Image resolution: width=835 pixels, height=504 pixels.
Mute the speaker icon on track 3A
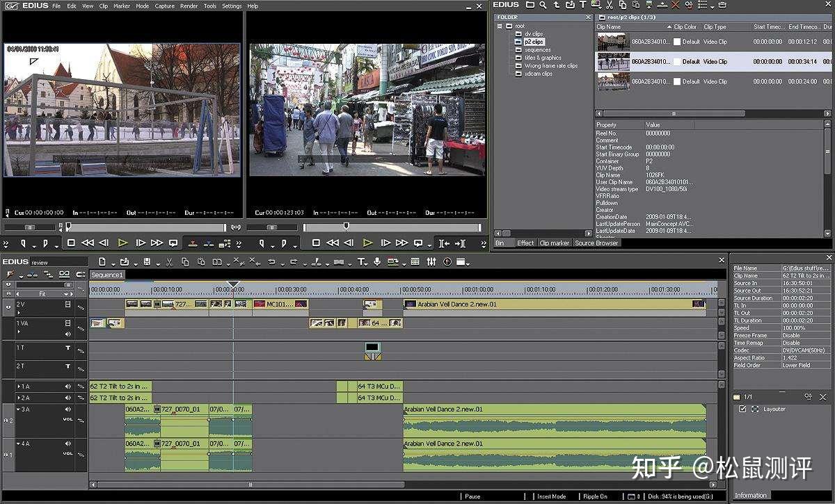(67, 409)
